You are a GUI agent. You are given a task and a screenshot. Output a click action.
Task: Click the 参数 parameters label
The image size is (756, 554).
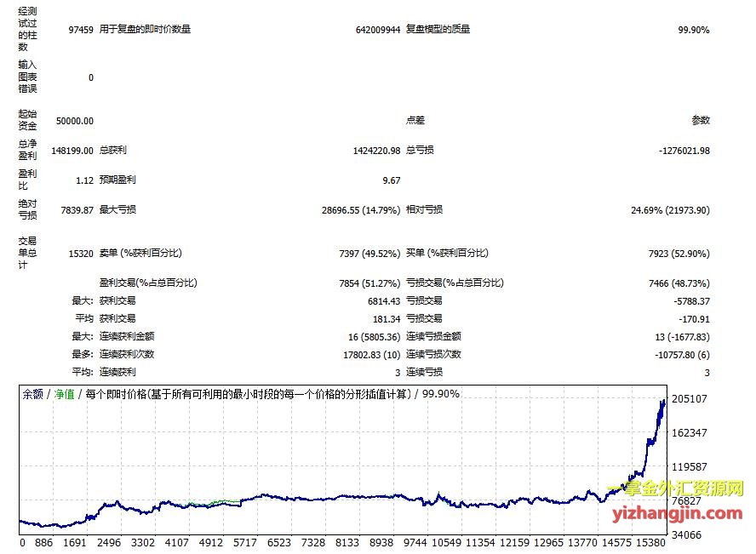700,121
